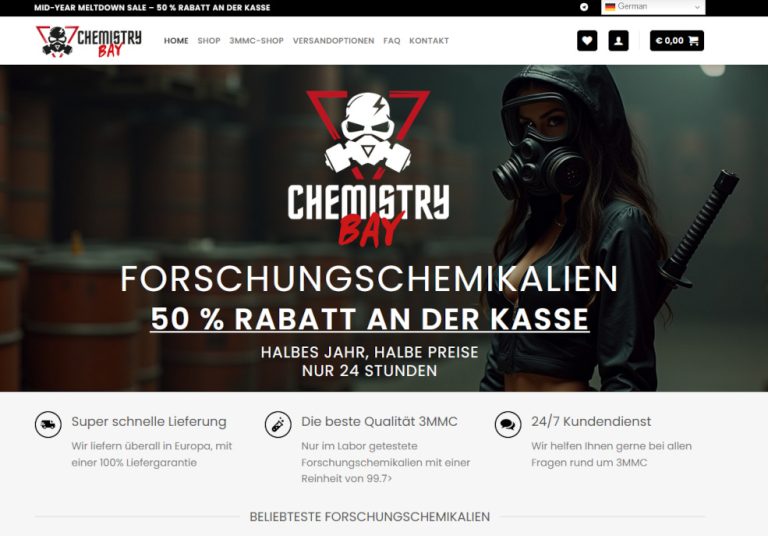Select VERSANDOPTIONEN in the navigation
Viewport: 768px width, 536px height.
coord(333,41)
